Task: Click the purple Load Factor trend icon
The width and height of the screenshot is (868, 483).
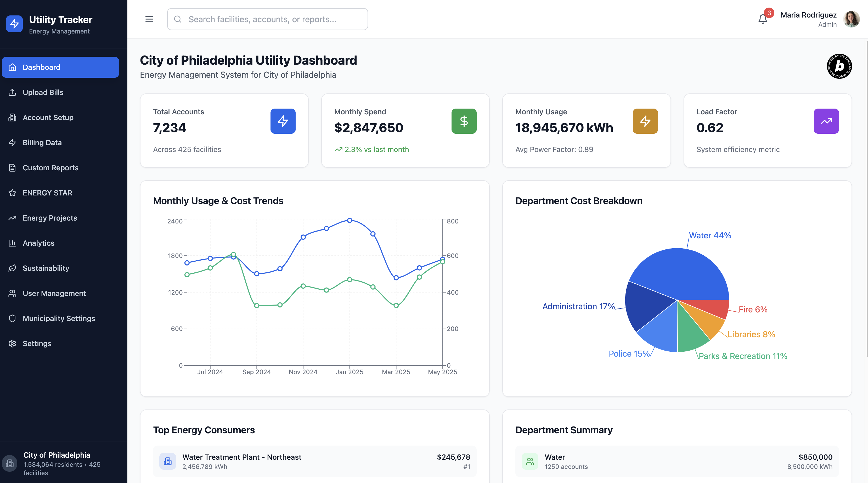Action: pos(826,121)
